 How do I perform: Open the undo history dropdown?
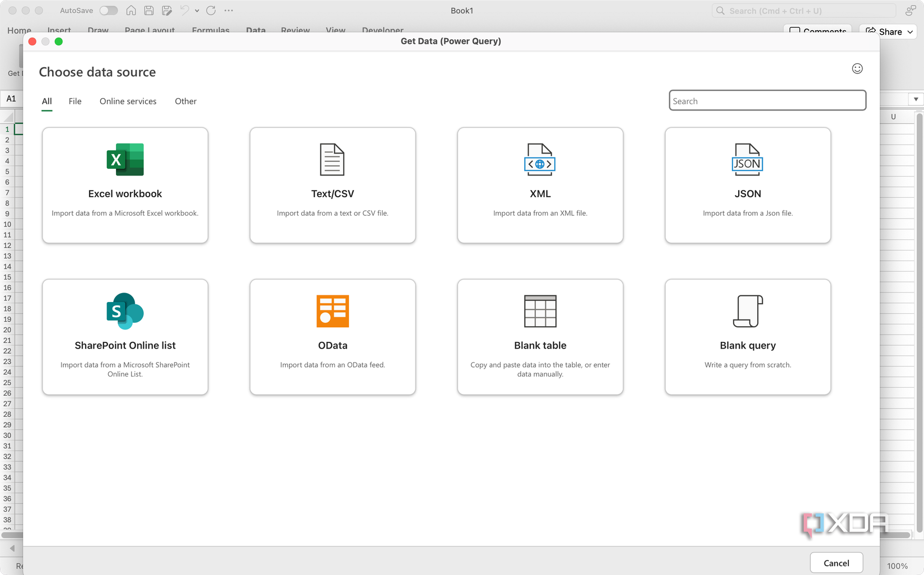(196, 10)
